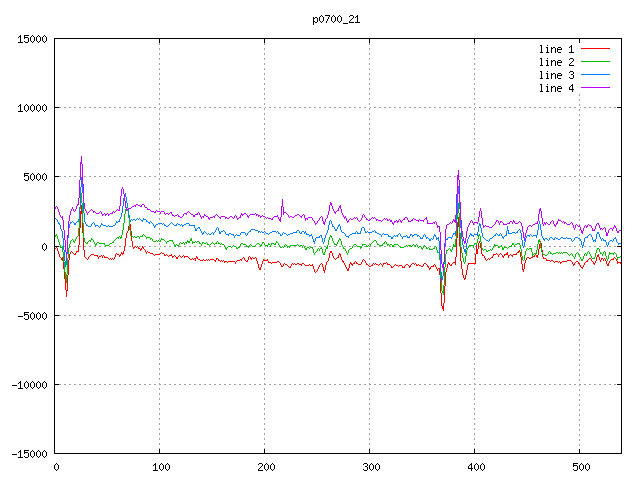Select the 'line 1' legend label

click(557, 48)
